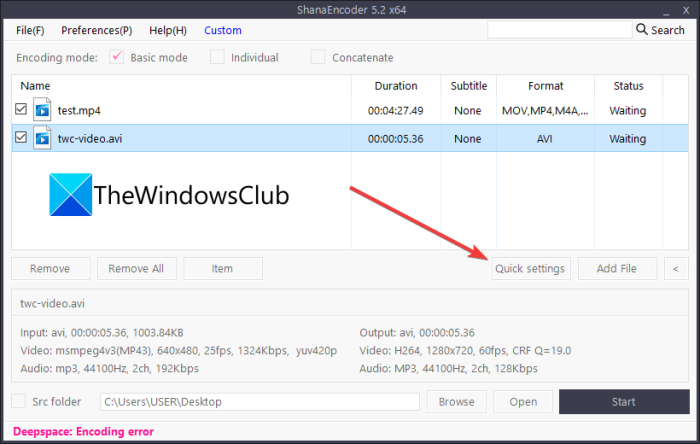Start the encoding

click(624, 402)
